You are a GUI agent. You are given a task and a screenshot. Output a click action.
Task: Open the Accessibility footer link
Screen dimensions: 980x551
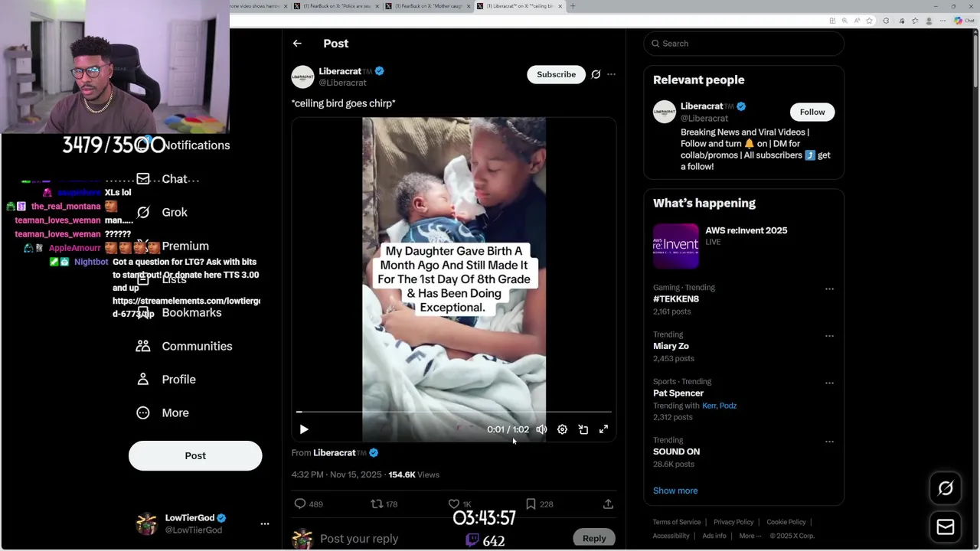(x=671, y=536)
